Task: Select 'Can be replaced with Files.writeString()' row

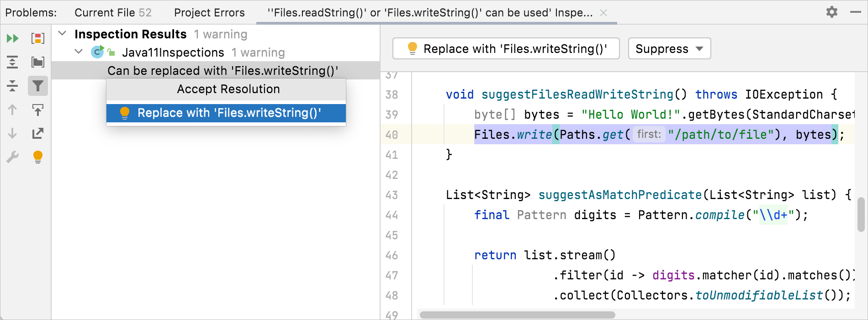Action: click(x=216, y=71)
